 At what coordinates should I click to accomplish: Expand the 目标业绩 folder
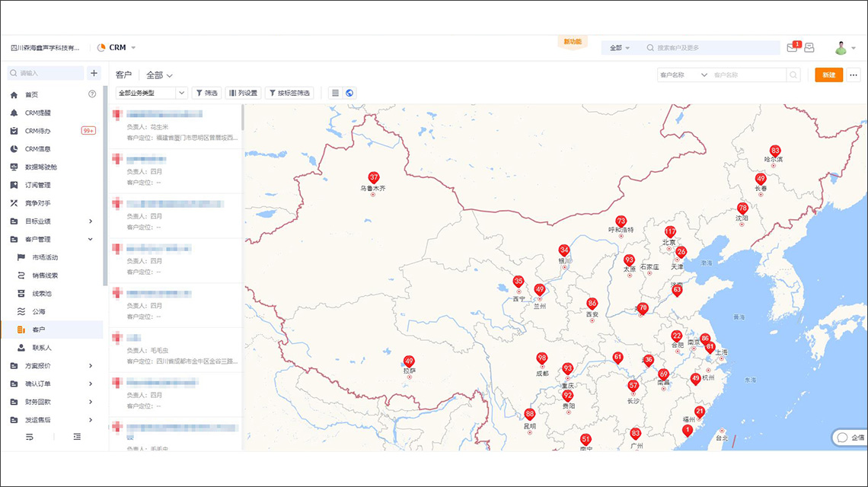(52, 221)
